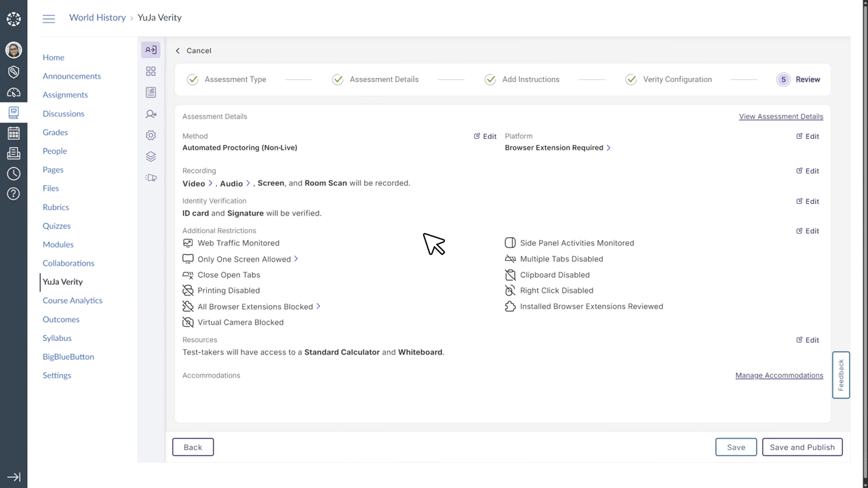Click Cancel to exit the wizard
This screenshot has width=868, height=488.
click(x=193, y=51)
